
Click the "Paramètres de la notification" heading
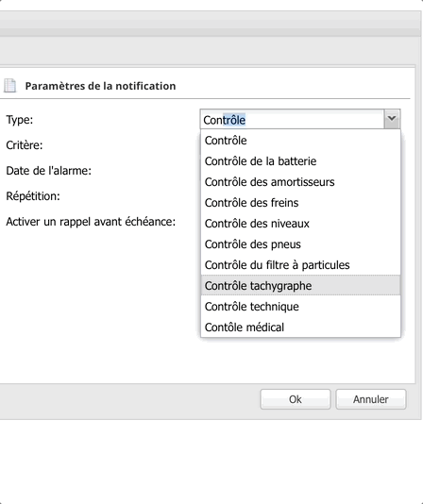click(100, 86)
